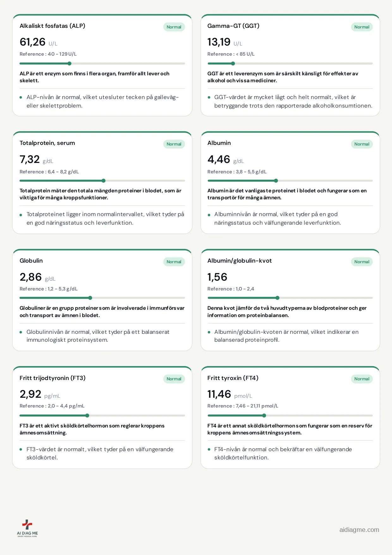392x555 pixels.
Task: Click the ALP reference range slider marker
Action: pos(70,64)
